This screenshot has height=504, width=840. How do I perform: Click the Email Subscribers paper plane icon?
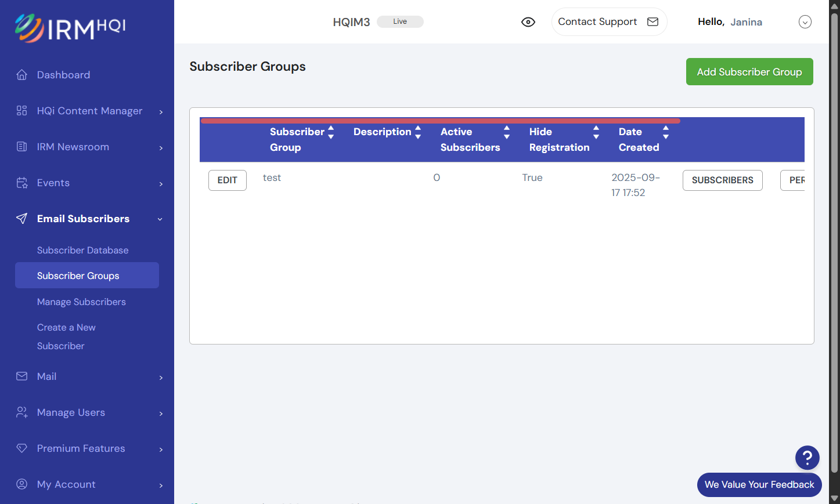pyautogui.click(x=22, y=219)
